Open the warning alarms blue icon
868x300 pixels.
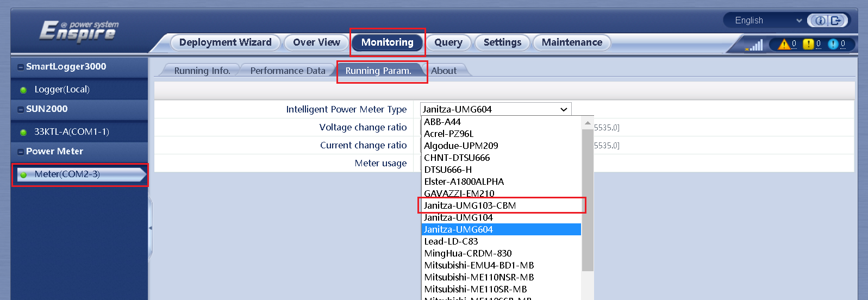click(833, 44)
